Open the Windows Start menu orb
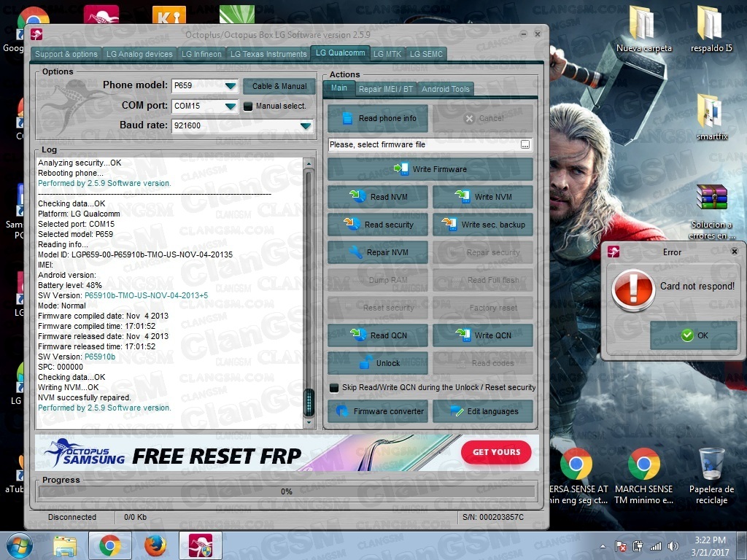The image size is (747, 560). pyautogui.click(x=20, y=545)
